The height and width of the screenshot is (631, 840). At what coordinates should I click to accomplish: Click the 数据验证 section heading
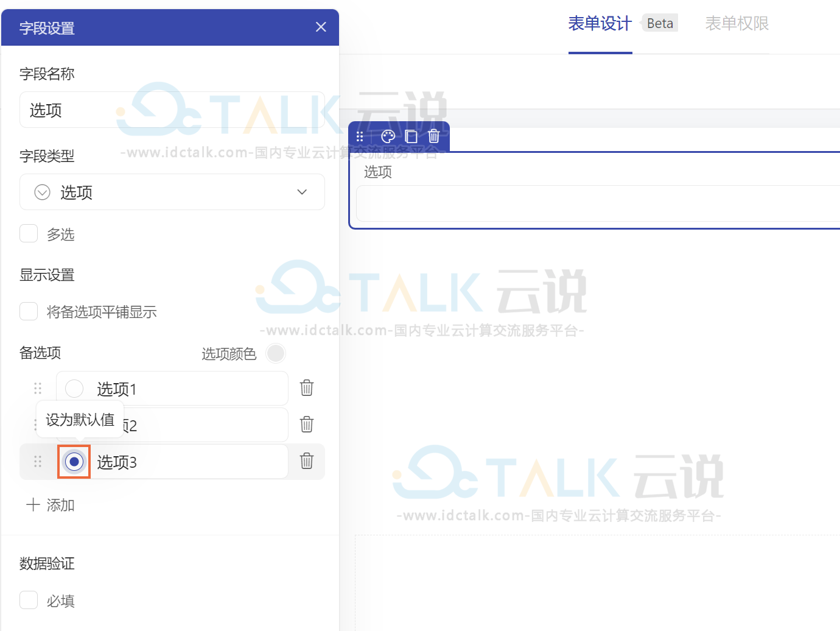point(47,563)
